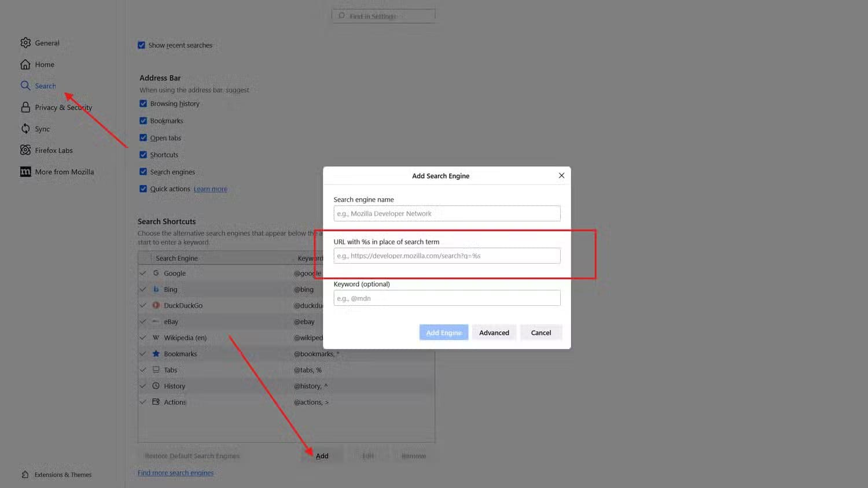Focus the Search engine name field

click(x=447, y=213)
